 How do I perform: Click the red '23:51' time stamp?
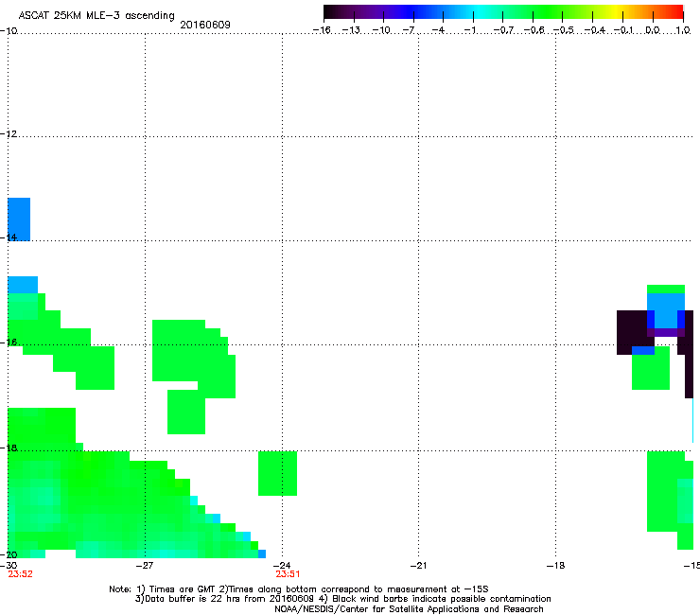(x=288, y=574)
